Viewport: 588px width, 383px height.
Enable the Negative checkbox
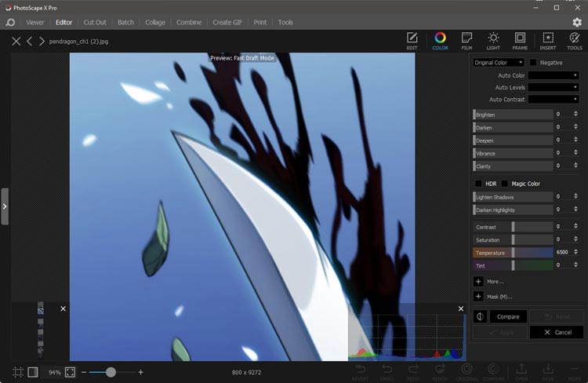533,62
